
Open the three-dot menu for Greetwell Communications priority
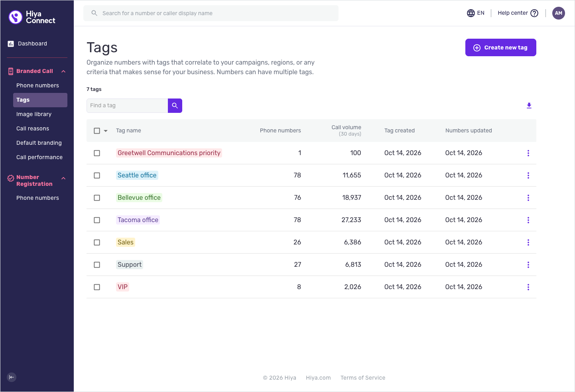coord(528,153)
